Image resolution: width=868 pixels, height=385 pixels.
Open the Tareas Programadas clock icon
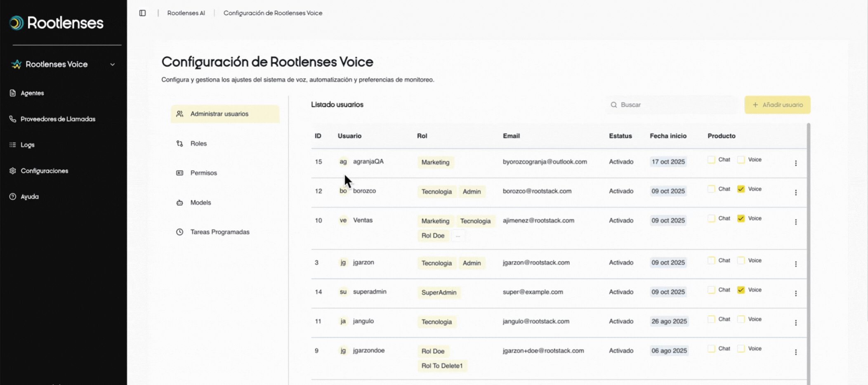click(x=179, y=232)
